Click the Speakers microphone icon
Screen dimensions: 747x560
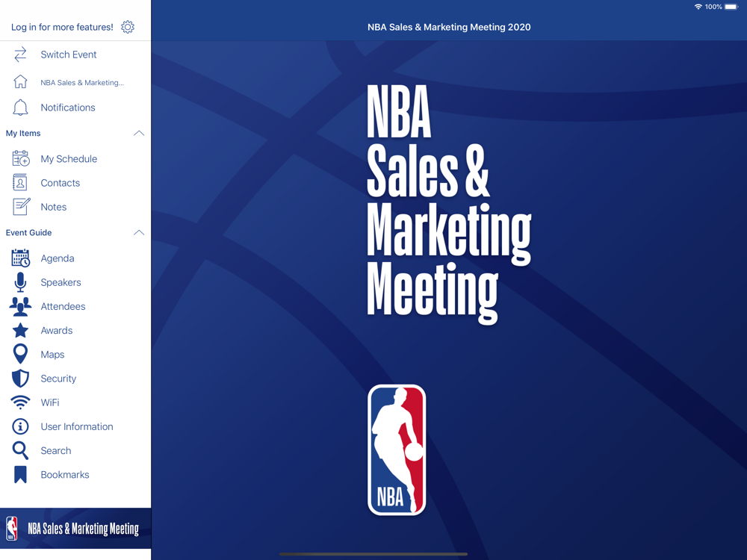pyautogui.click(x=20, y=282)
